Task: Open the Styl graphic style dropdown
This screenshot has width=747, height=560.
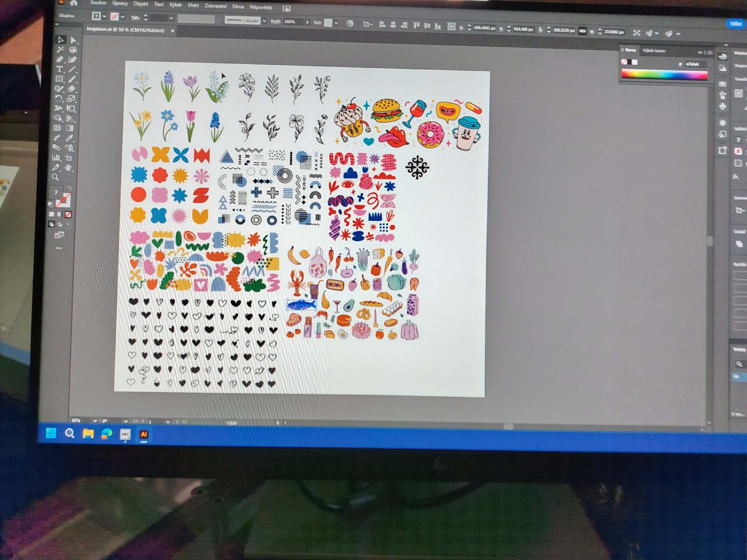Action: 336,23
